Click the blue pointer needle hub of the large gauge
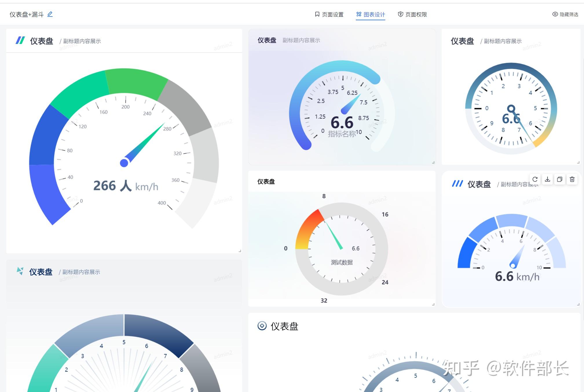 pyautogui.click(x=124, y=163)
